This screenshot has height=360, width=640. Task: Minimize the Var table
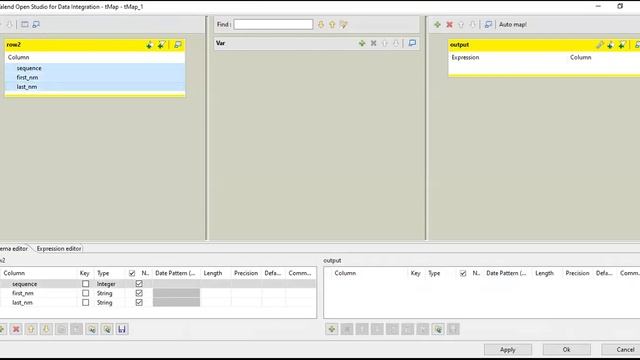point(412,43)
